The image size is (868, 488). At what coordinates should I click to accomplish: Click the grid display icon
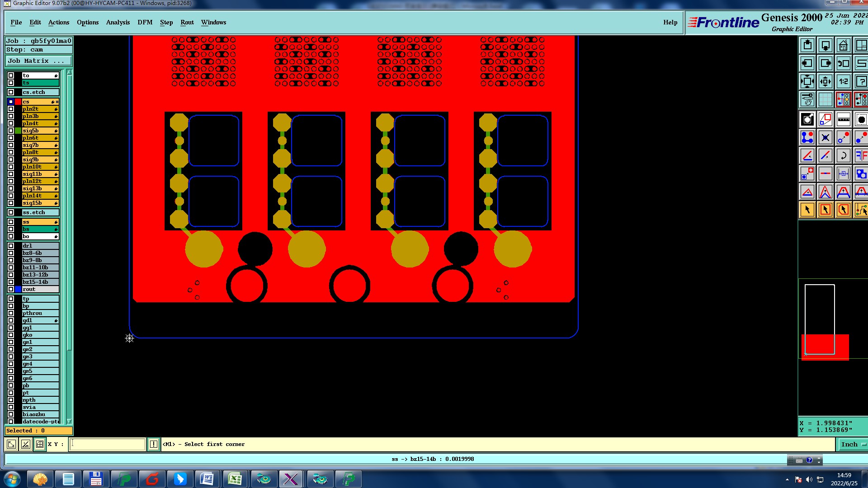tap(825, 99)
